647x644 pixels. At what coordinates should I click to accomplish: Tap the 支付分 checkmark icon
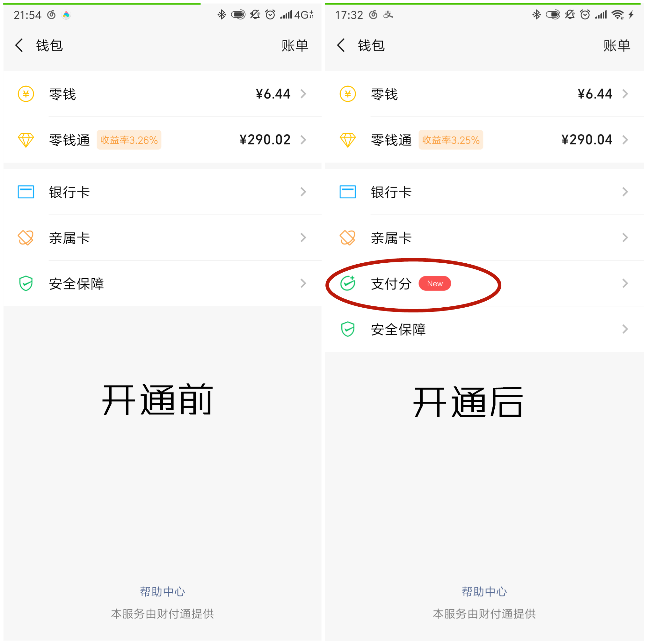348,283
